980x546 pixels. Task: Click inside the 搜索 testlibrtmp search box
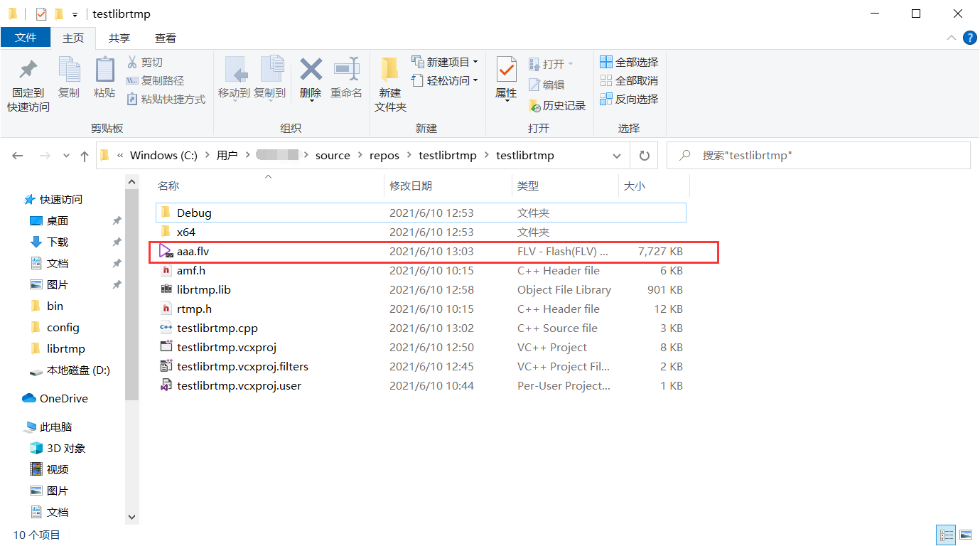[782, 155]
